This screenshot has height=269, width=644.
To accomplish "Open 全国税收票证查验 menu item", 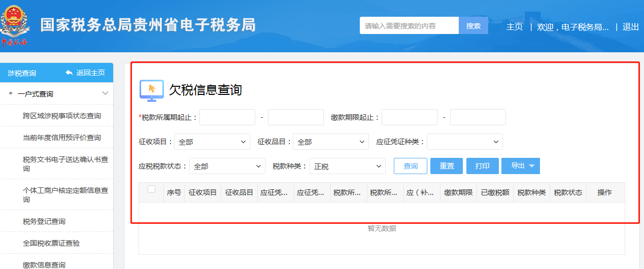I will [x=51, y=243].
